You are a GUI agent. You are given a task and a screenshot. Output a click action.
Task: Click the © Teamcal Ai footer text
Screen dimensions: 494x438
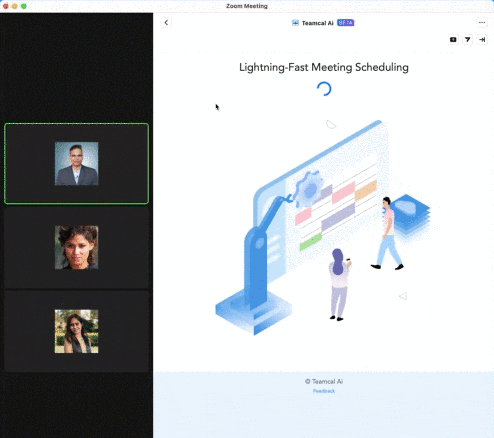click(324, 381)
